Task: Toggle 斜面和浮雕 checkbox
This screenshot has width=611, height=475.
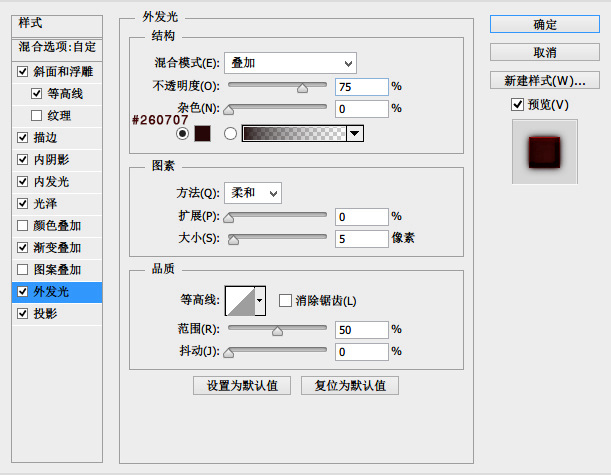Action: coord(23,72)
